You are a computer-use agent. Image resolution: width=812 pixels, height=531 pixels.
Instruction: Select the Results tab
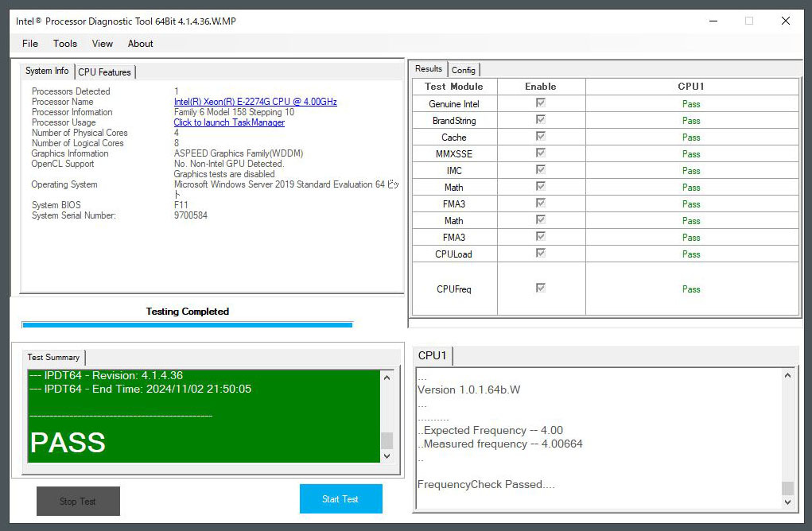pos(429,69)
